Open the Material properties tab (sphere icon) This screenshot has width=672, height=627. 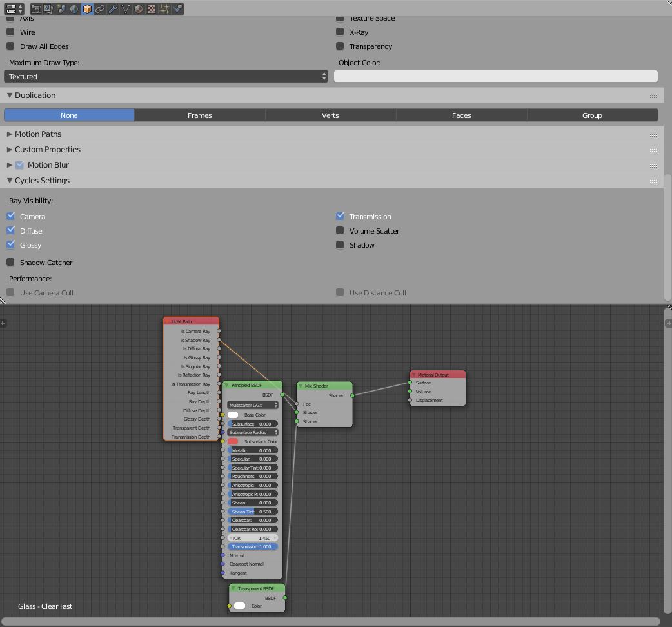(x=139, y=9)
